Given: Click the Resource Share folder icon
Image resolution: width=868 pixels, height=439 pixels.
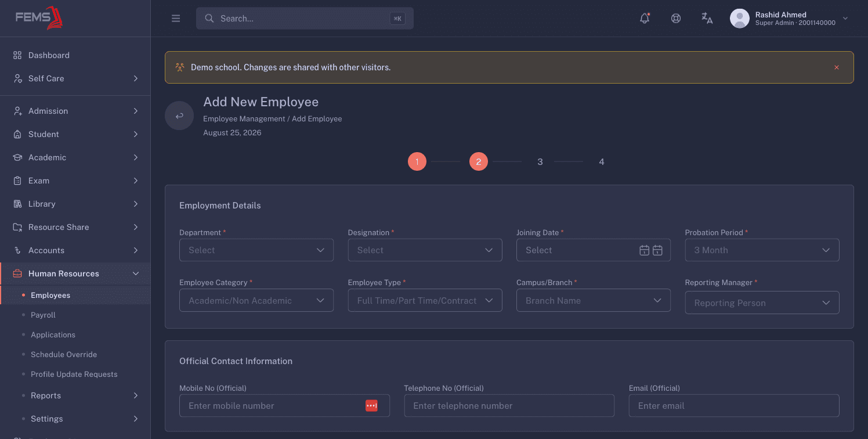Looking at the screenshot, I should pyautogui.click(x=17, y=227).
